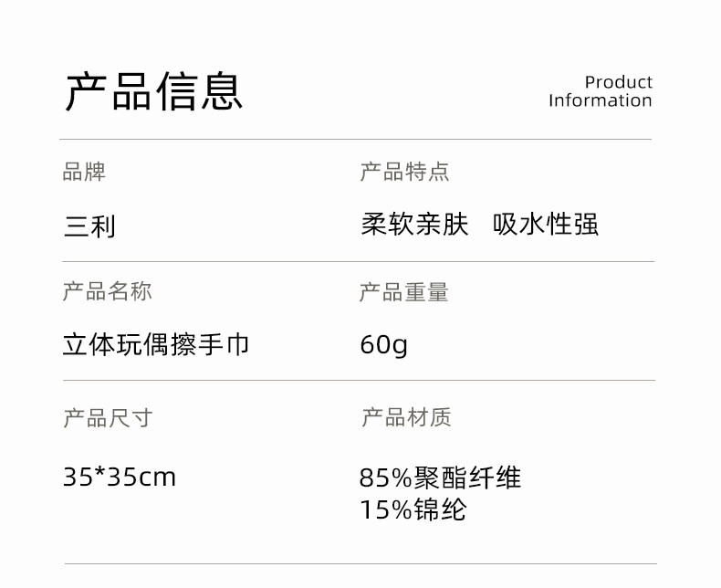The width and height of the screenshot is (721, 588).
Task: Click the 85%聚酯纤维 material line
Action: 440,478
